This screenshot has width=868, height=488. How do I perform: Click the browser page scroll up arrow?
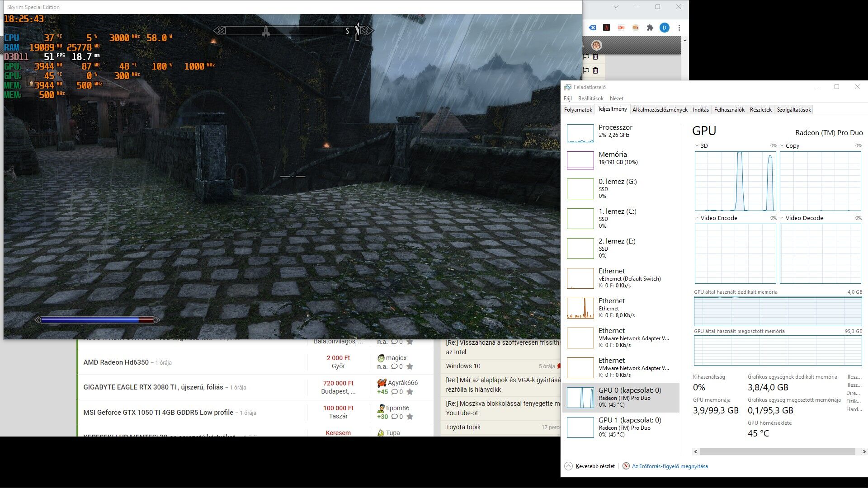685,40
